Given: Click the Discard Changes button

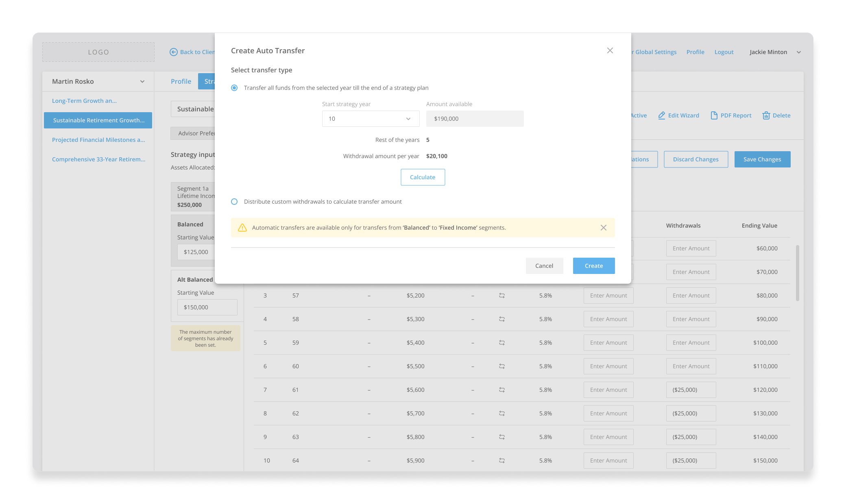Looking at the screenshot, I should tap(696, 159).
